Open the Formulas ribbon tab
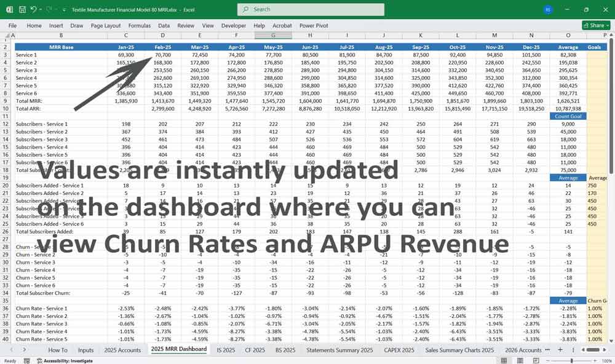 point(139,26)
